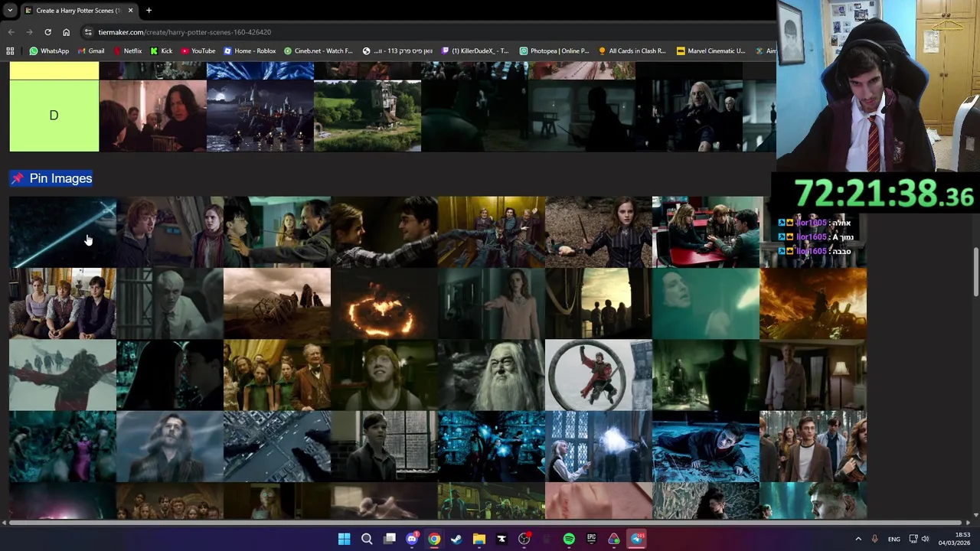View site information for tiermaker.com
The width and height of the screenshot is (980, 551).
point(88,32)
